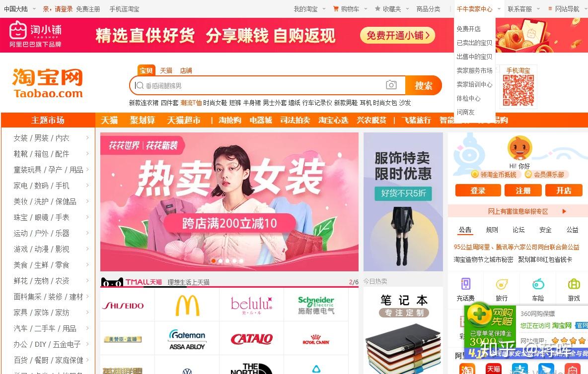This screenshot has height=374, width=588.
Task: Expand the 我的淘宝 dropdown menu
Action: point(309,9)
